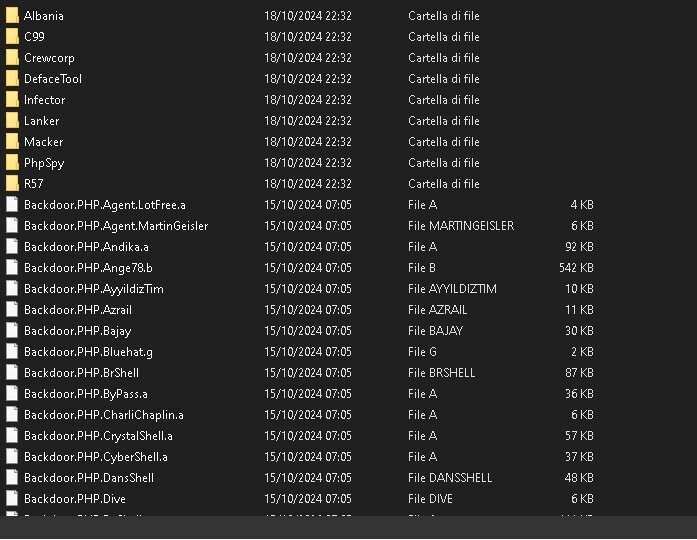Image resolution: width=697 pixels, height=540 pixels.
Task: Select the Albania folder name
Action: (x=44, y=16)
